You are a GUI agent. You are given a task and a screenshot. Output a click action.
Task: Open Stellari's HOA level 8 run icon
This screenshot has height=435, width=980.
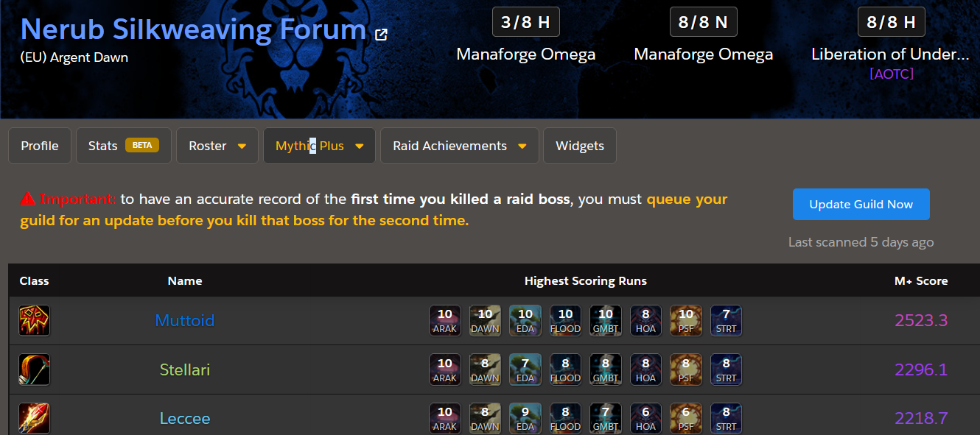[x=645, y=369]
